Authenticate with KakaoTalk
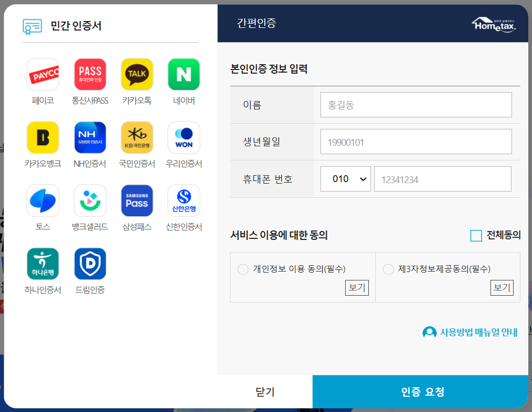 [137, 74]
